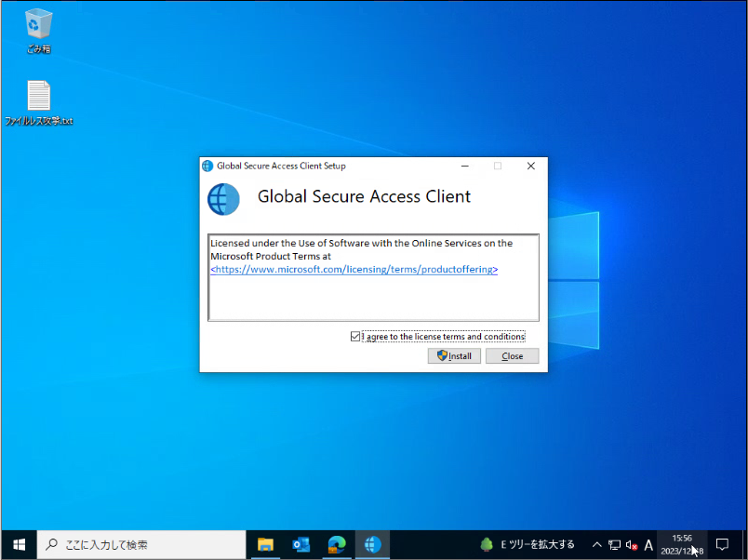Open the clock and date showing 15:56
Viewport: 748px width, 560px height.
[682, 545]
